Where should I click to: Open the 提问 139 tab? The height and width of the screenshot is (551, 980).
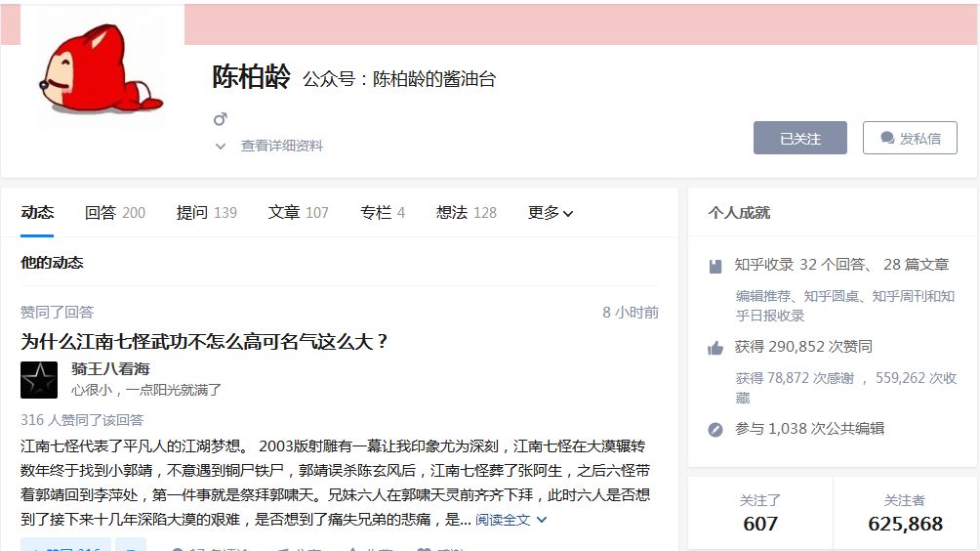click(206, 213)
